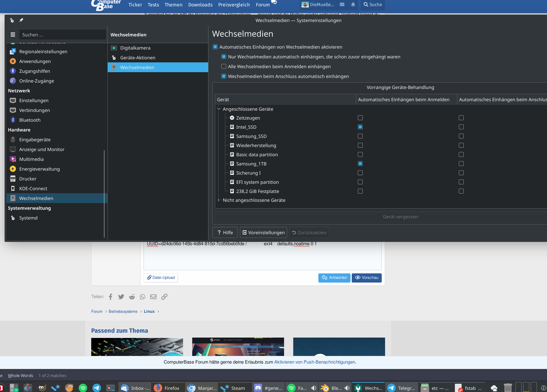Select Wechselmedien in left sidebar
This screenshot has height=392, width=547.
click(57, 198)
